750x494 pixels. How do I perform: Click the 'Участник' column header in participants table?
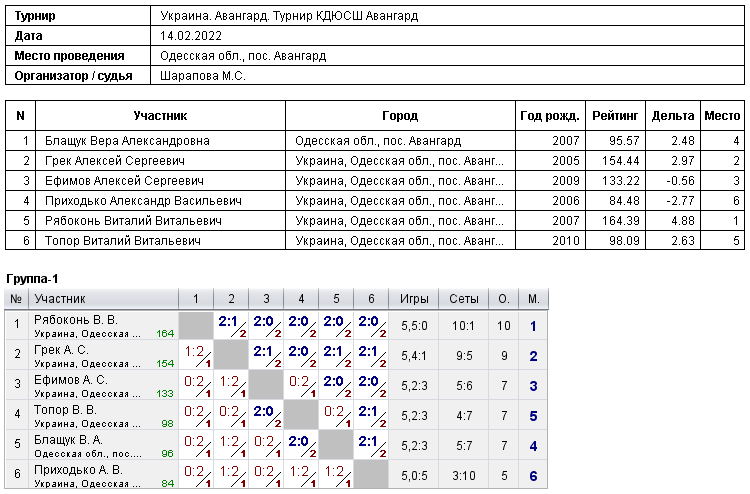pos(160,116)
